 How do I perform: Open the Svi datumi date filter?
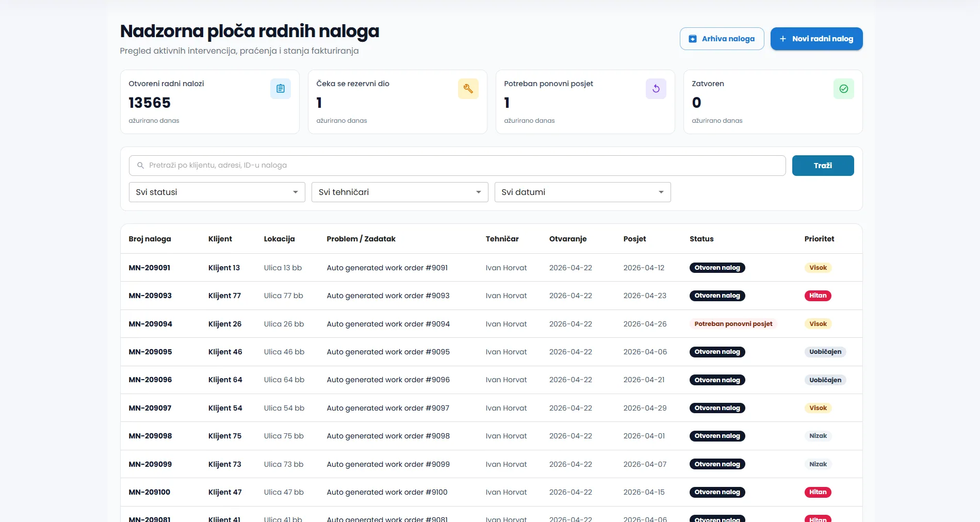583,192
